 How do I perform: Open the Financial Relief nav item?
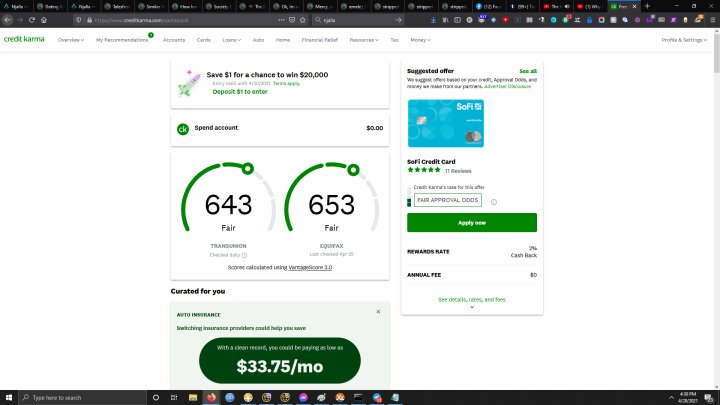click(320, 40)
